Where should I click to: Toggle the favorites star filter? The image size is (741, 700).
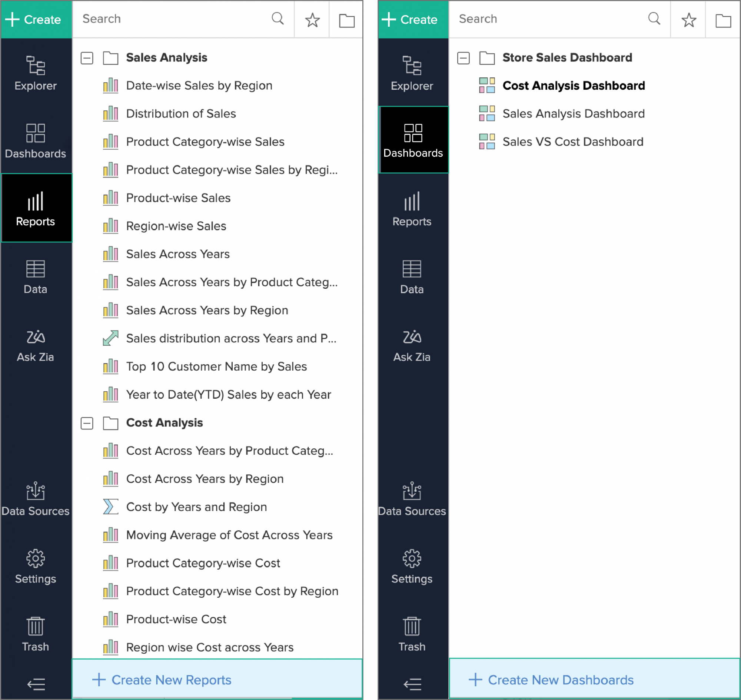[312, 20]
